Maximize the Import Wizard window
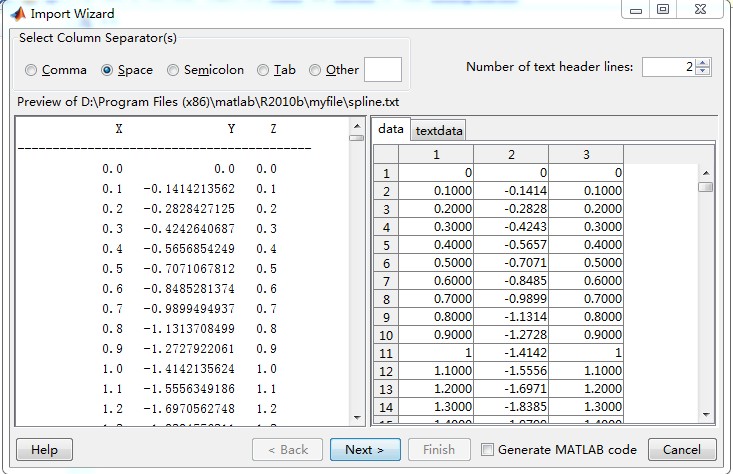Screen dimensions: 733x474 pos(662,9)
